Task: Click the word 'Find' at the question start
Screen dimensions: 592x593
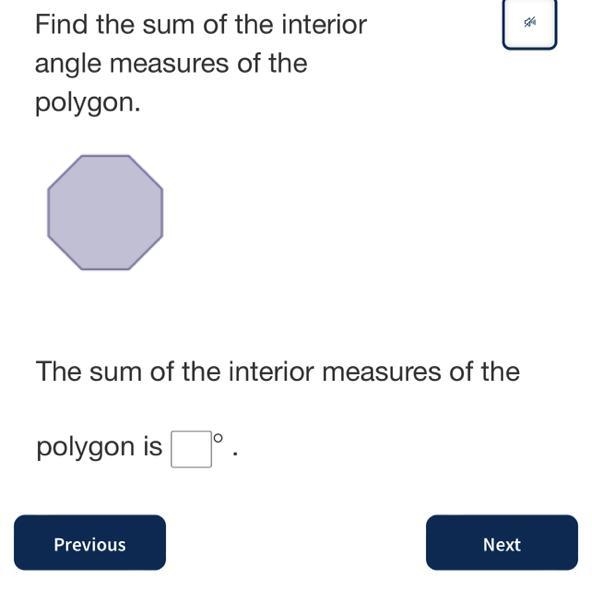Action: (61, 24)
